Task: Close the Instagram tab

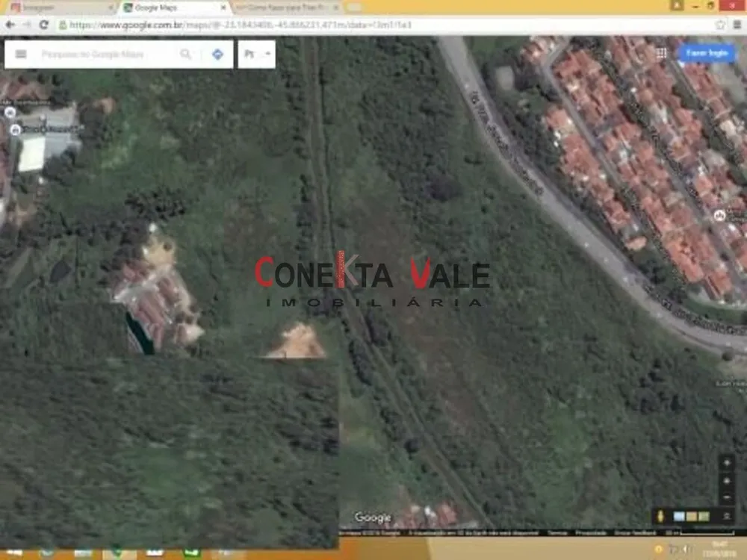Action: (111, 7)
